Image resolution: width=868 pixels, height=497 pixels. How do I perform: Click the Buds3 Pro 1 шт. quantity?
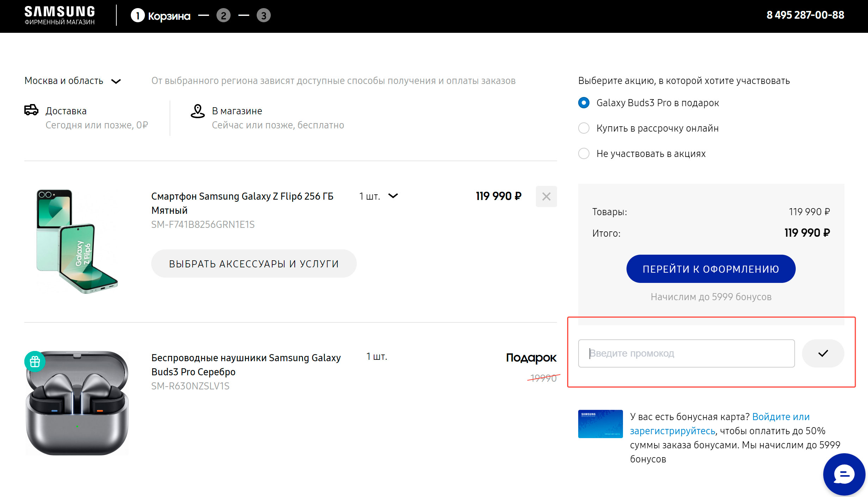tap(377, 357)
